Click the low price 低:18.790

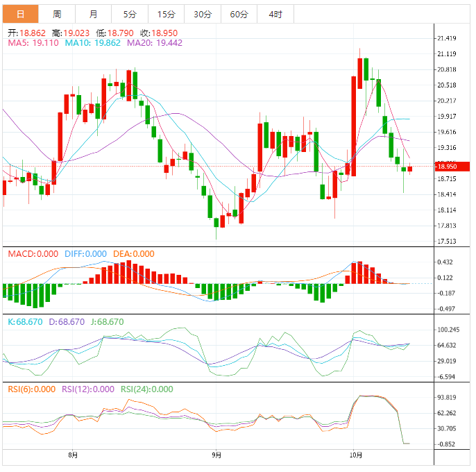pyautogui.click(x=114, y=33)
